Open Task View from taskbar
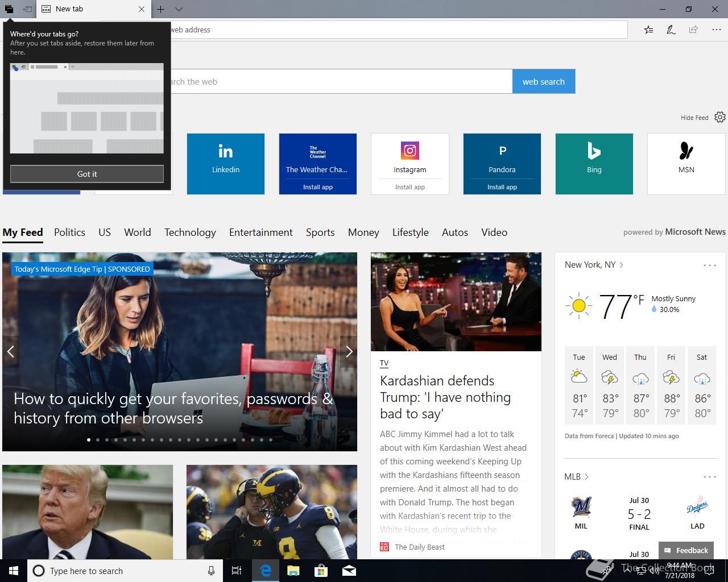 click(x=237, y=571)
